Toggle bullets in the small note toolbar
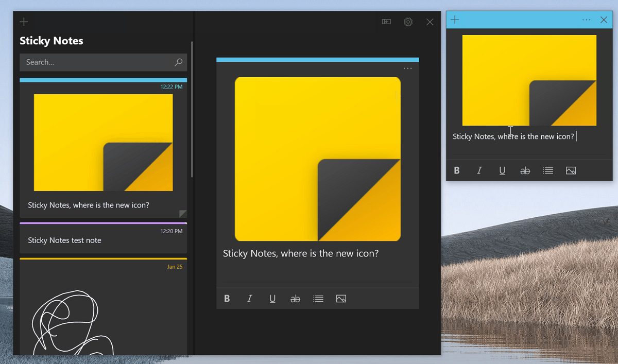 click(x=548, y=170)
